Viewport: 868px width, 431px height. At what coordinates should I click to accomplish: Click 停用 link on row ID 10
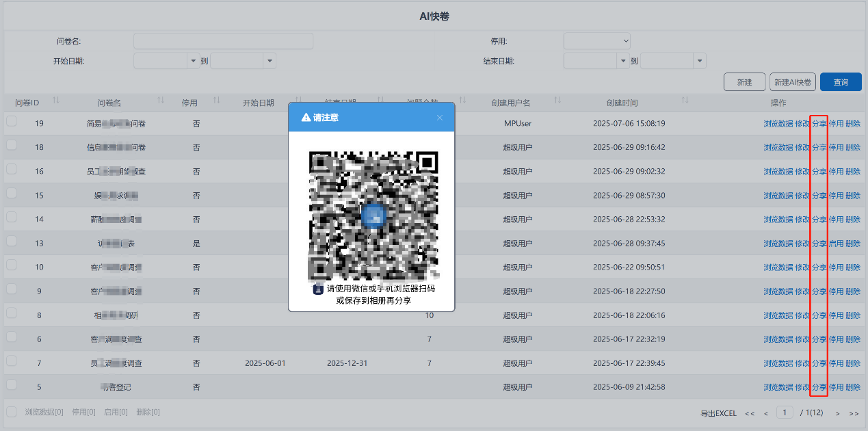tap(836, 267)
